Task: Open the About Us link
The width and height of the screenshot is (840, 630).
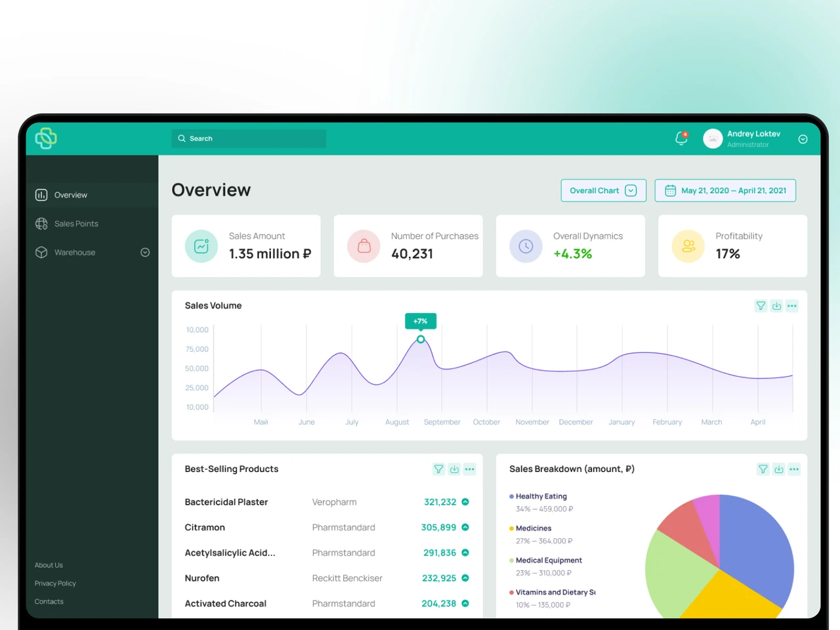Action: coord(49,565)
